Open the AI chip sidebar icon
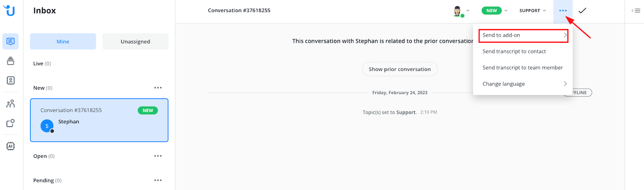The image size is (644, 190). [11, 146]
